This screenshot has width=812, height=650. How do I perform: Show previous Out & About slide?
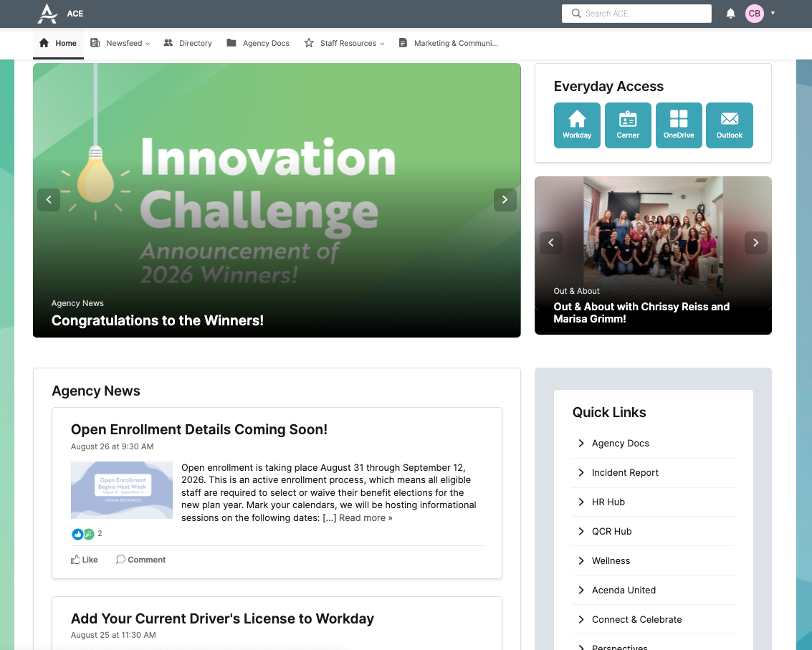tap(551, 242)
